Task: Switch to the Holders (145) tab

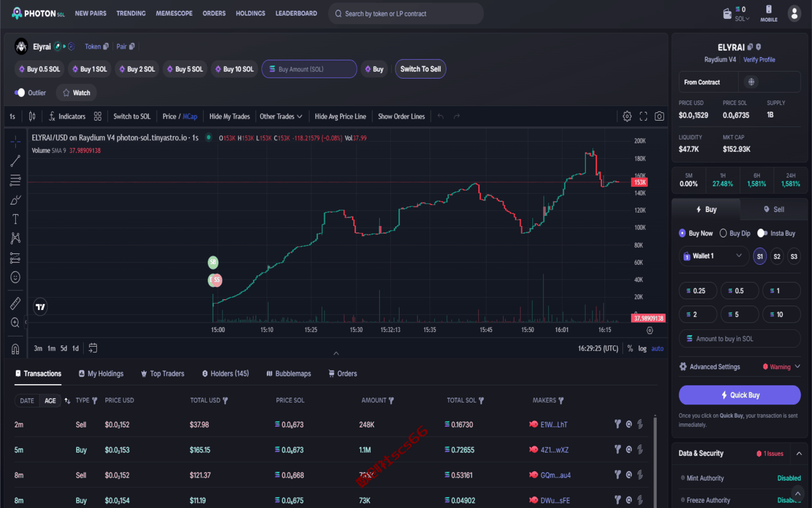Action: (x=225, y=373)
